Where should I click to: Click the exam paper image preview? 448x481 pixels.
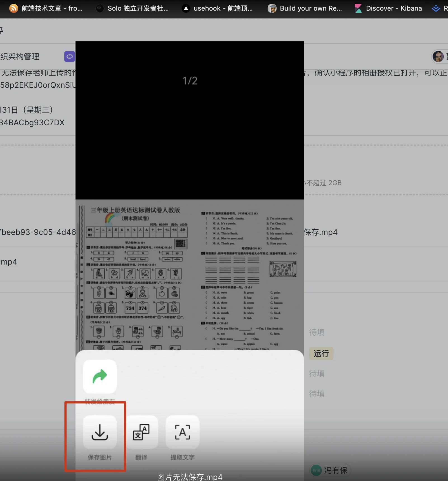[190, 275]
